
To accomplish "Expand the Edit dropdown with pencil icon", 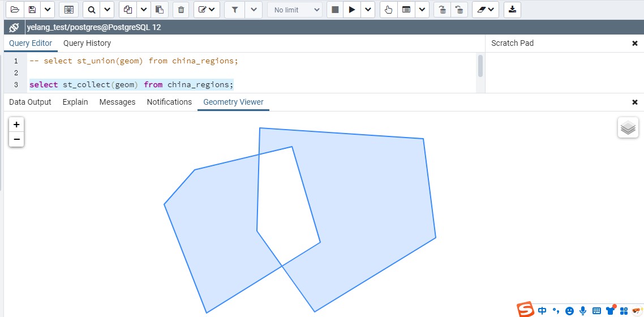I will pyautogui.click(x=207, y=10).
